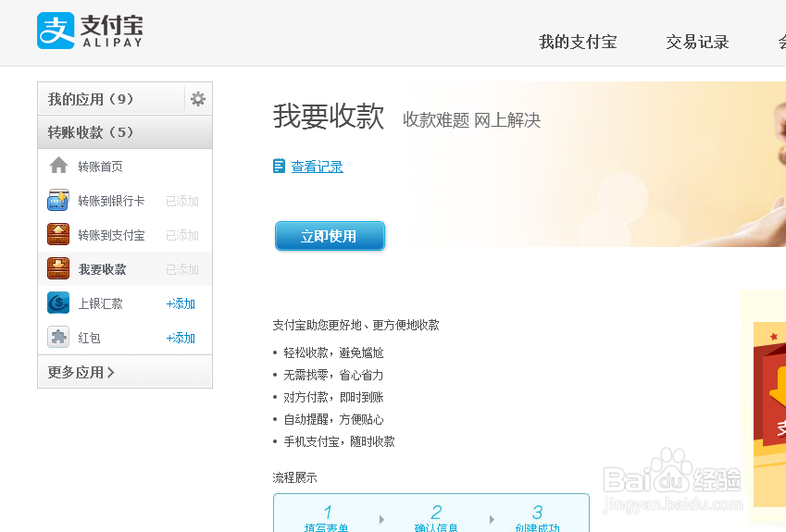
Task: Click the red envelope promo banner
Action: (x=769, y=414)
